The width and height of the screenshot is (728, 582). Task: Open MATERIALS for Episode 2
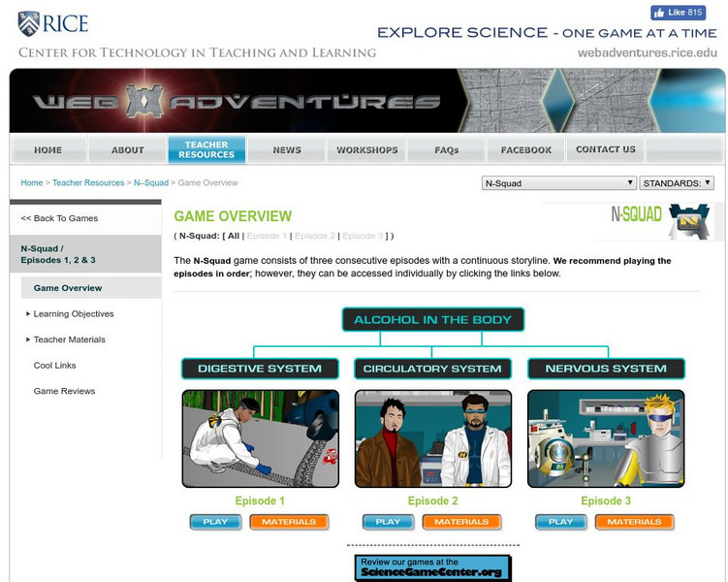pos(461,522)
